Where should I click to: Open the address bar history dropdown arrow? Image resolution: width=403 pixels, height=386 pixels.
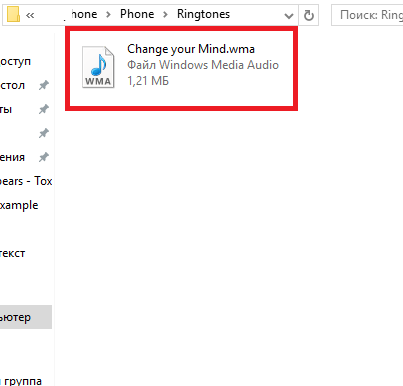point(289,15)
